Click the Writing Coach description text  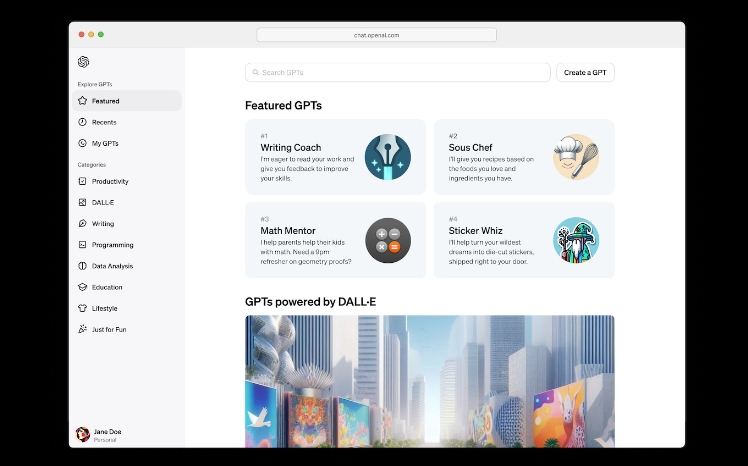coord(307,169)
